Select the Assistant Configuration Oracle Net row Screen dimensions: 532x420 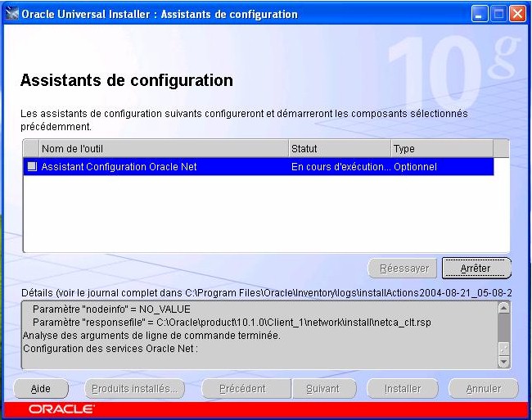164,167
